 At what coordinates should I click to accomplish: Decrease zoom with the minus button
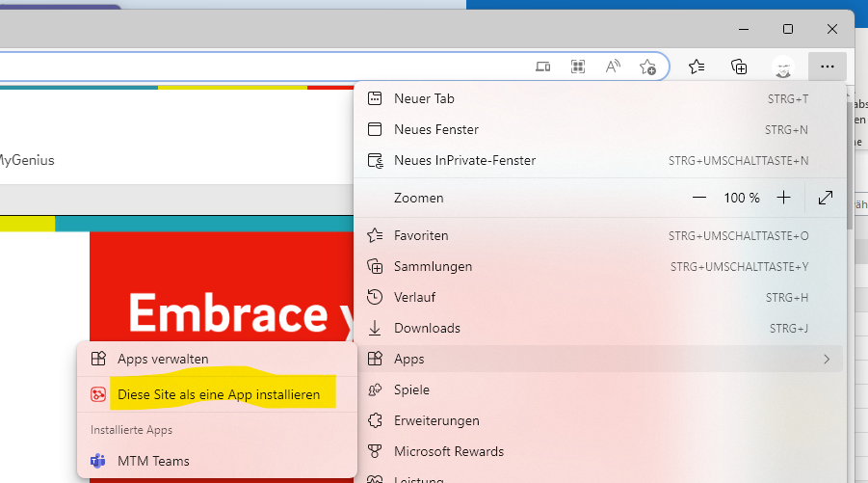point(699,198)
